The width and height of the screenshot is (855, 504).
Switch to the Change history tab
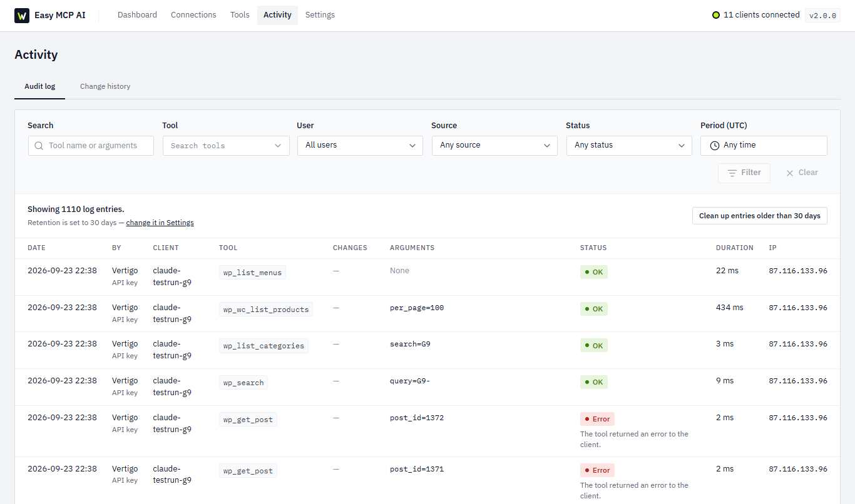pos(105,86)
